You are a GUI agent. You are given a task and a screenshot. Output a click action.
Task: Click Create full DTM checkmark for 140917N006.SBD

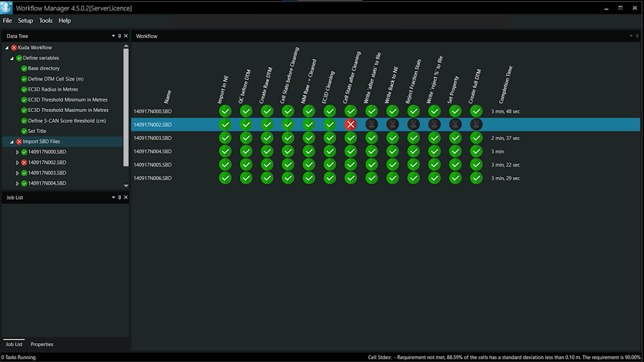click(x=476, y=178)
